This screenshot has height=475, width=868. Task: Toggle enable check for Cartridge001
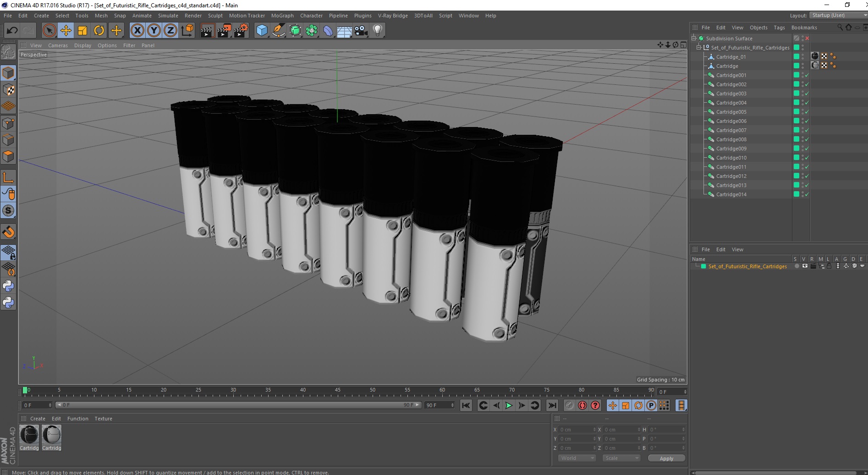pyautogui.click(x=807, y=75)
